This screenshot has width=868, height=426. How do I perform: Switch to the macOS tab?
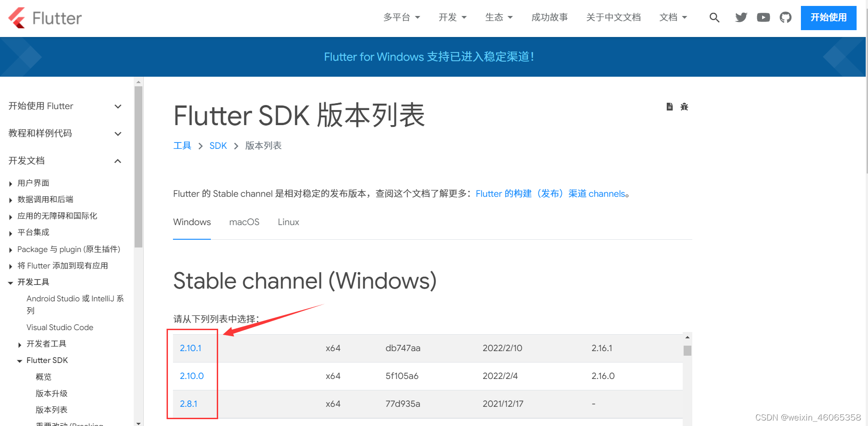tap(244, 222)
